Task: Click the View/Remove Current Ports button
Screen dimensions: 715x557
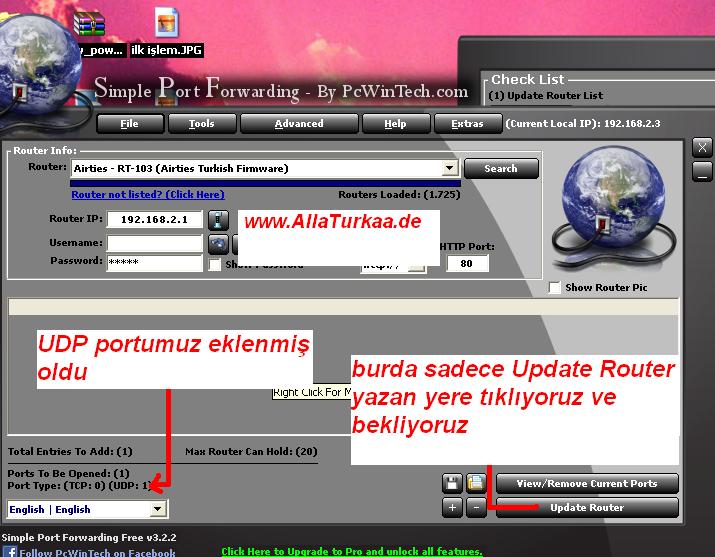Action: [586, 484]
